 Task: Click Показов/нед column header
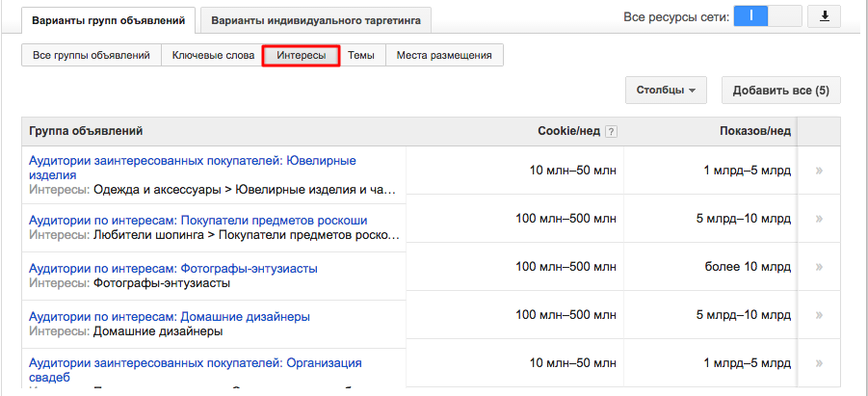coord(755,131)
